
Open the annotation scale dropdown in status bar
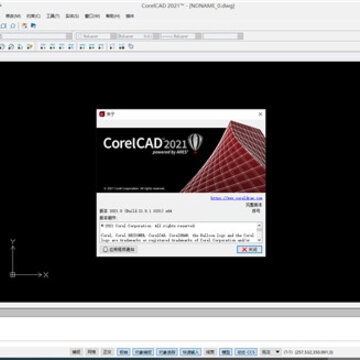[271, 352]
